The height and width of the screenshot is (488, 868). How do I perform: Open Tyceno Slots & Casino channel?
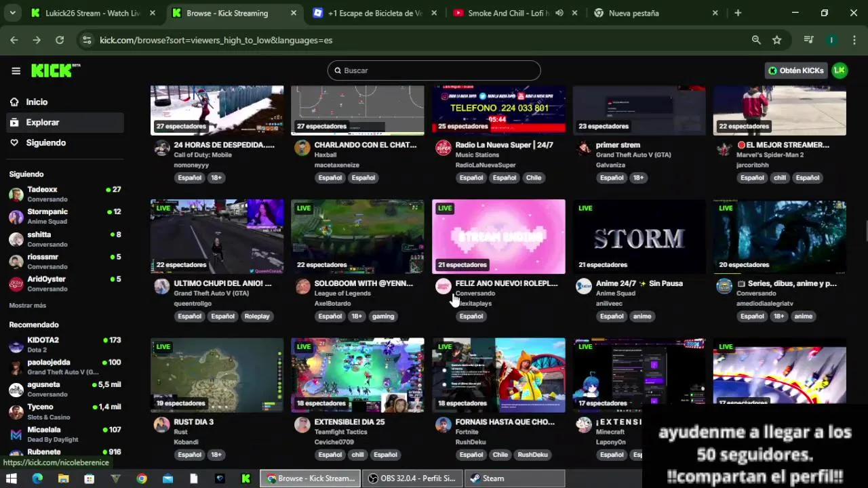pyautogui.click(x=65, y=411)
